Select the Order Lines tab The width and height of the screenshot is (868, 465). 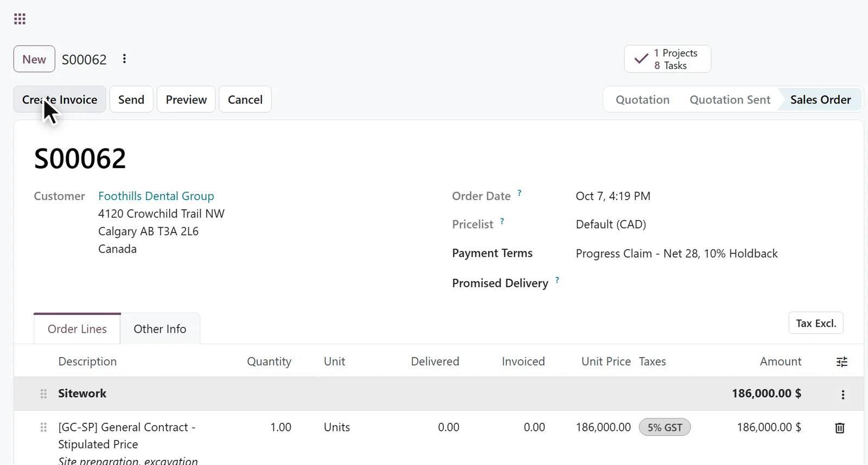click(77, 329)
